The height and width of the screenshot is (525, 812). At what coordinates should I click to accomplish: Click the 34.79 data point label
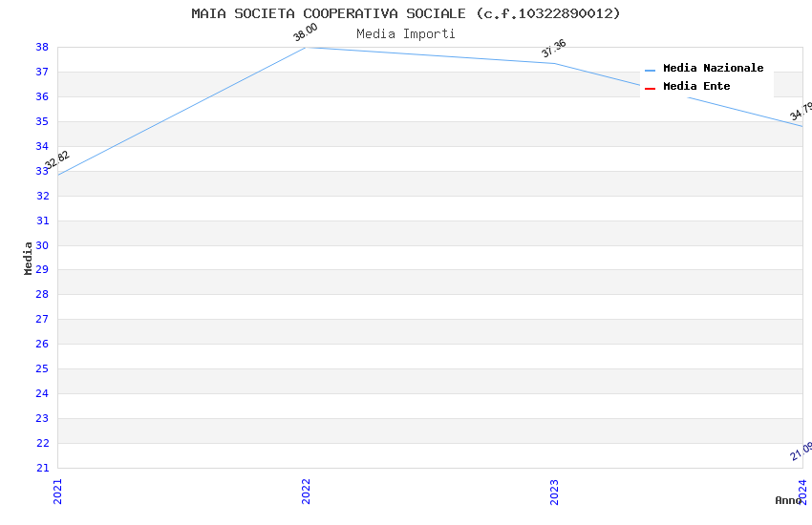tap(801, 112)
